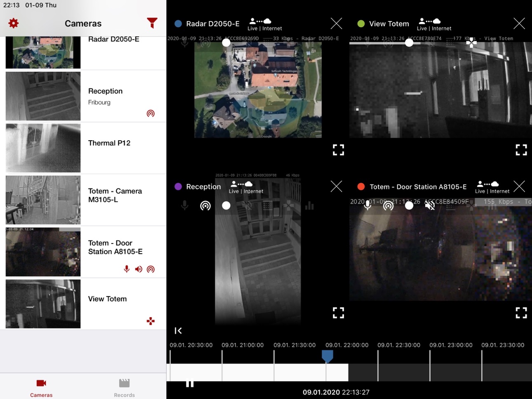Tap speaker icon in Door Station list row
The height and width of the screenshot is (399, 532).
139,269
